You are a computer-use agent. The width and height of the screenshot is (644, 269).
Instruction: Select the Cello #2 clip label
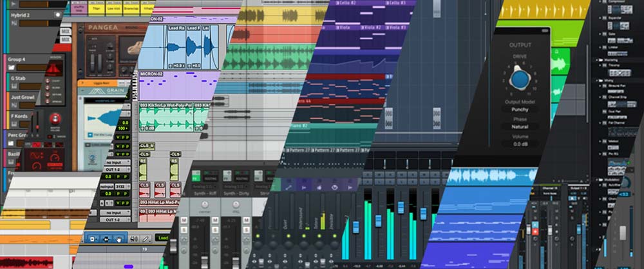(x=345, y=3)
